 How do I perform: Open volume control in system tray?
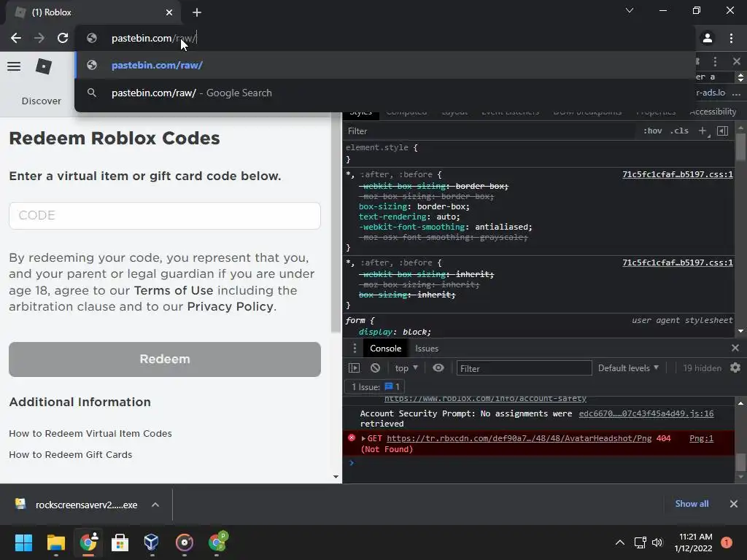click(657, 542)
